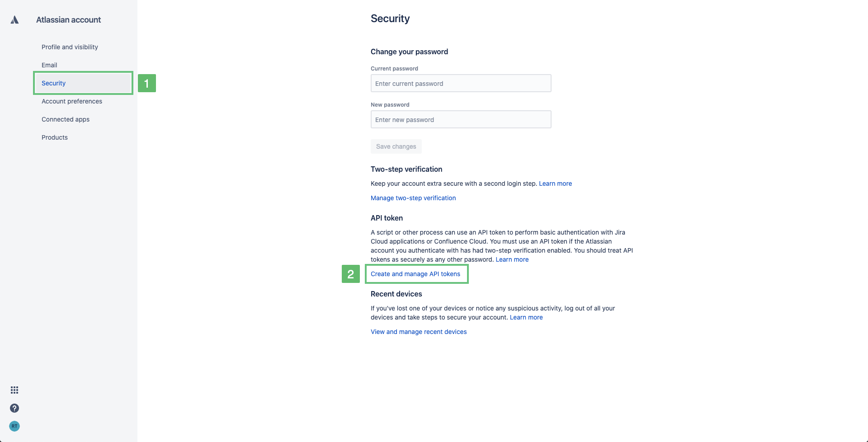The image size is (868, 442).
Task: Open Connected apps section
Action: (x=66, y=119)
